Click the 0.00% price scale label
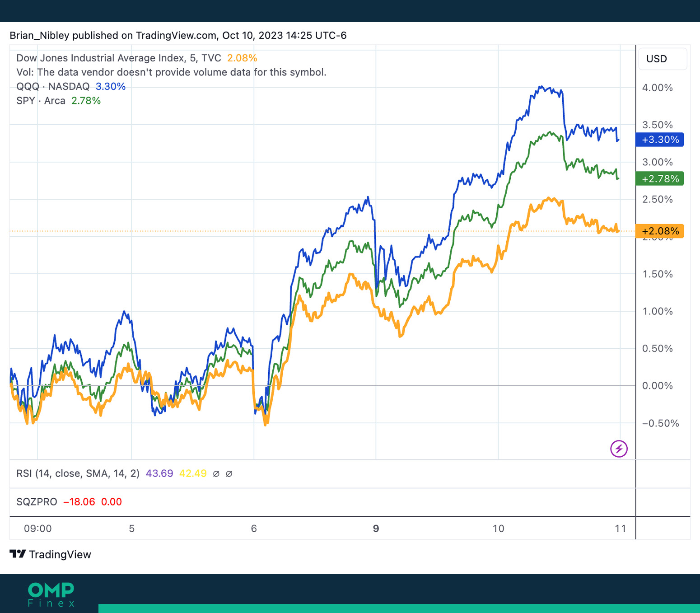Image resolution: width=700 pixels, height=613 pixels. pos(658,386)
